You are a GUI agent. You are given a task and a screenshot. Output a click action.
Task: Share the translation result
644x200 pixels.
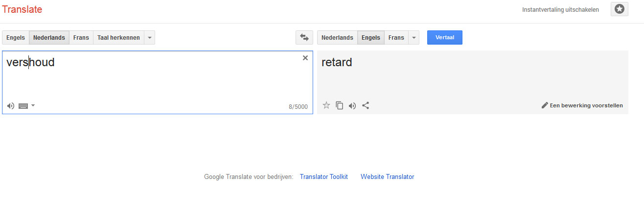tap(366, 105)
